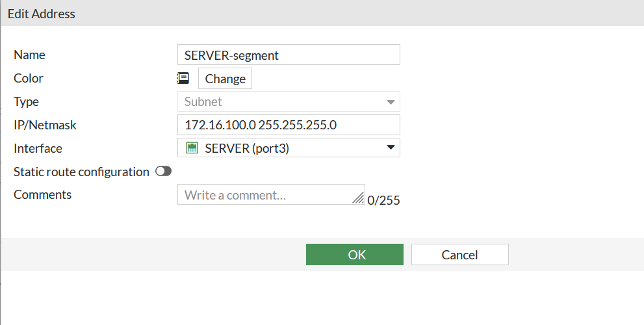Click the Write a comment text area

(266, 195)
